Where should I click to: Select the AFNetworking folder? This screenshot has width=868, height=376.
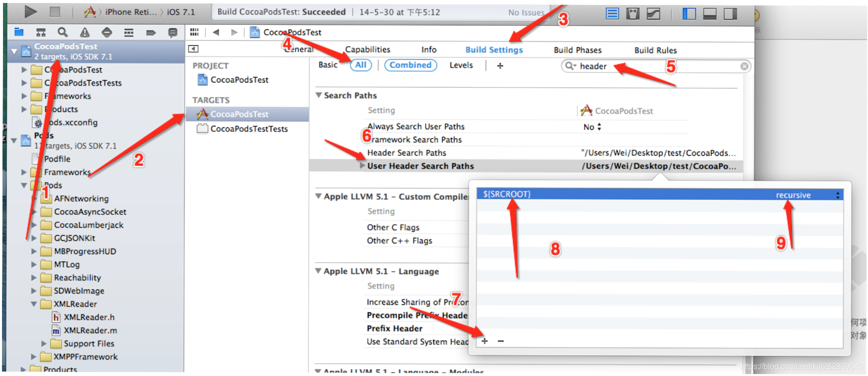pyautogui.click(x=75, y=198)
